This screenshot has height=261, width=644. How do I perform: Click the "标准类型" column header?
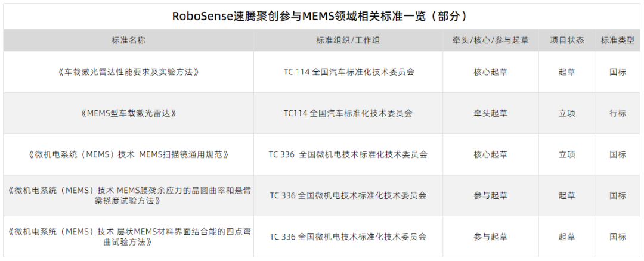point(618,41)
